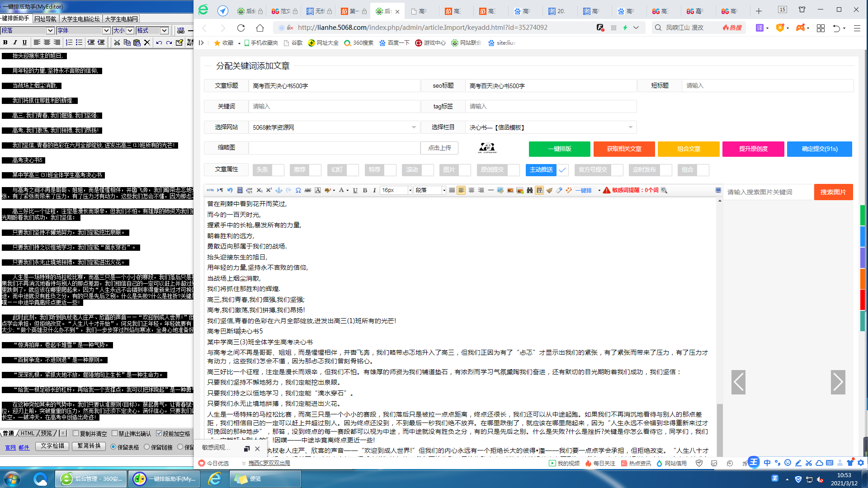Click the anchor insertion icon
This screenshot has width=868, height=488.
pos(278,190)
